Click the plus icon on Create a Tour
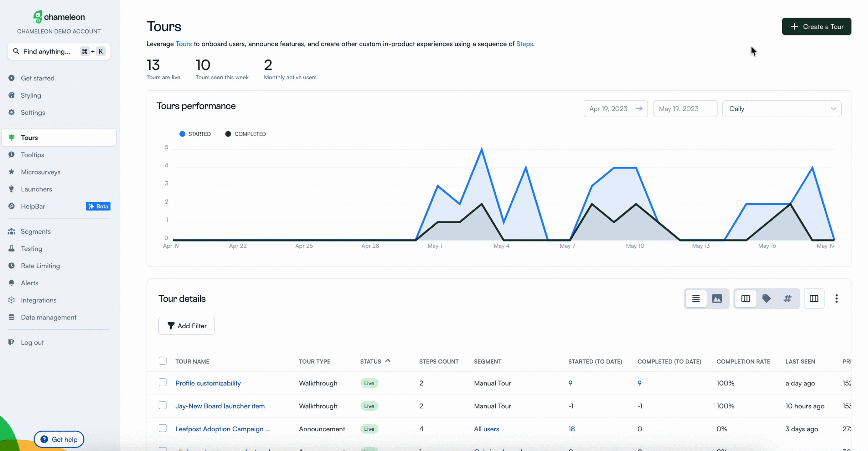The width and height of the screenshot is (868, 451). [794, 26]
